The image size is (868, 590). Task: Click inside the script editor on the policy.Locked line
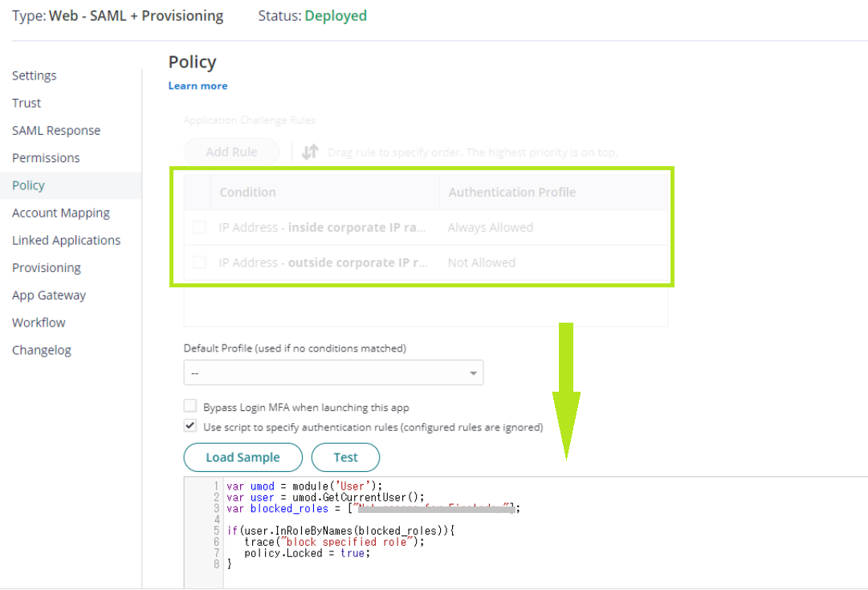[307, 553]
